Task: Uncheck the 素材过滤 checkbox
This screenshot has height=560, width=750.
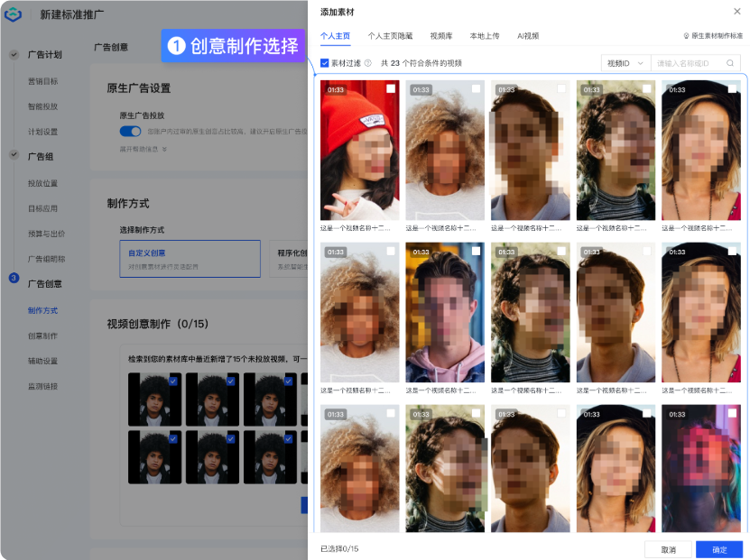Action: click(x=325, y=63)
